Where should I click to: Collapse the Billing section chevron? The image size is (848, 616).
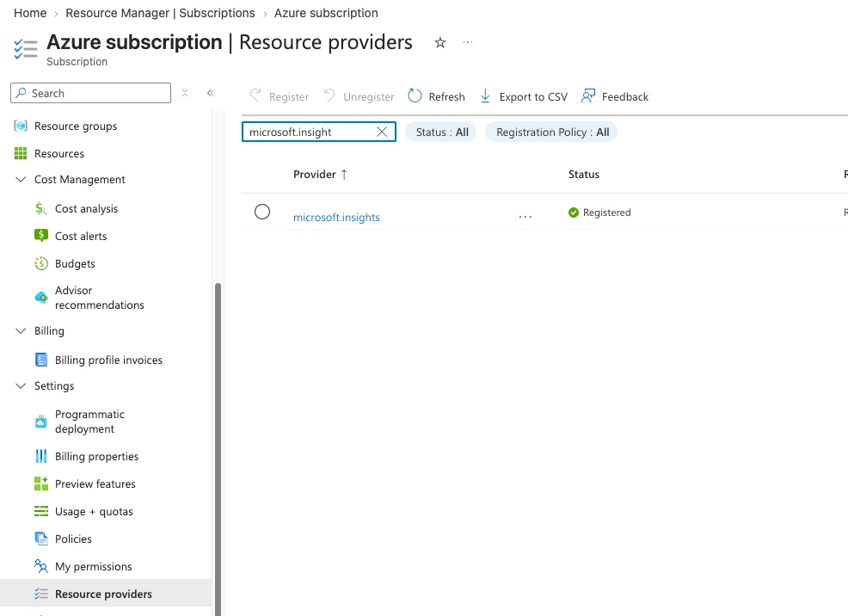point(21,331)
